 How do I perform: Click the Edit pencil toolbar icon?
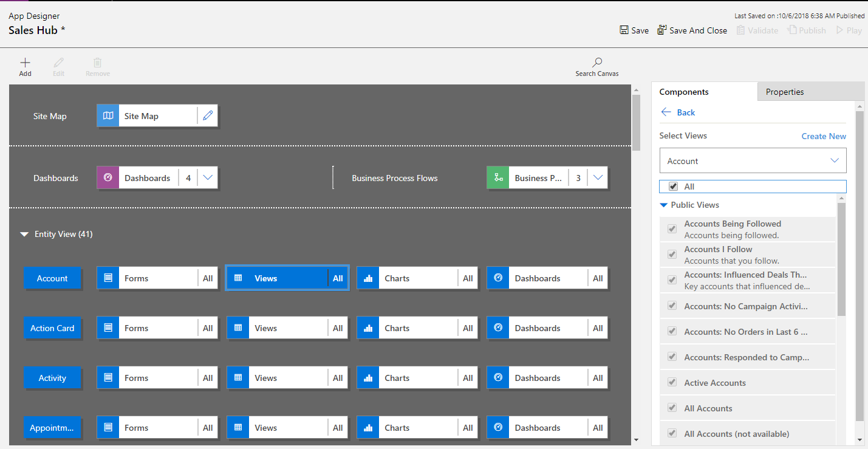58,63
